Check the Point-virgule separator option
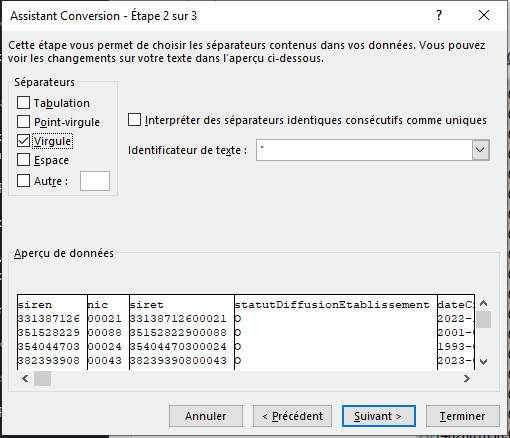 pyautogui.click(x=23, y=122)
